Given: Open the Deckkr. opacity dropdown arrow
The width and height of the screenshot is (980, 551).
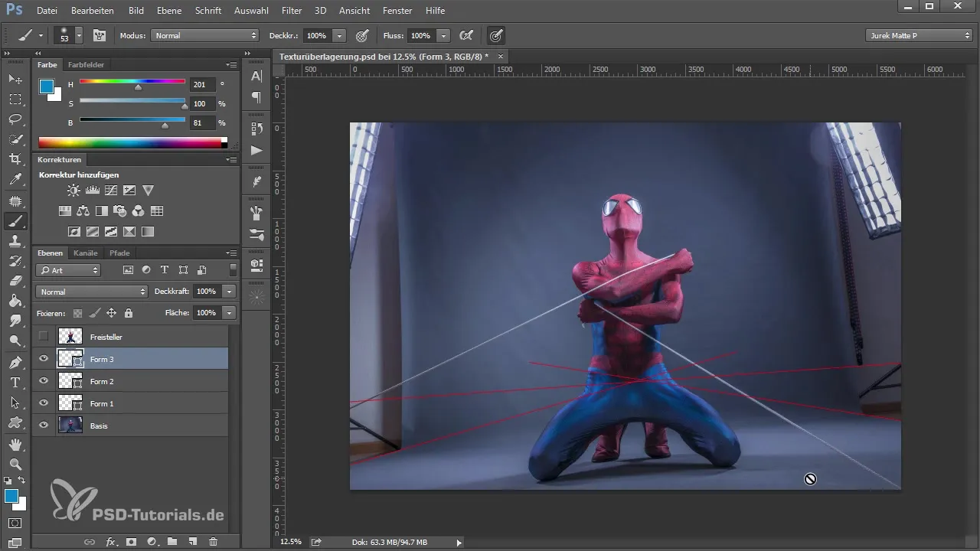Looking at the screenshot, I should point(339,35).
